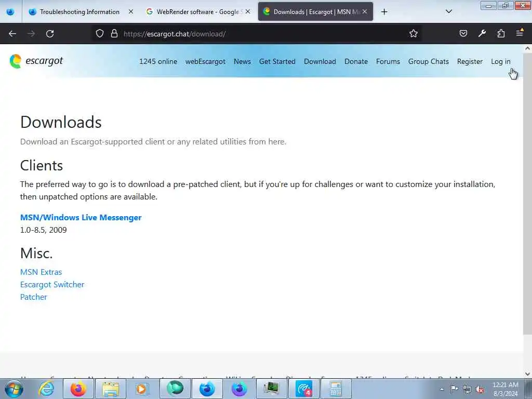
Task: Click the scrollbar down arrow
Action: pyautogui.click(x=528, y=374)
